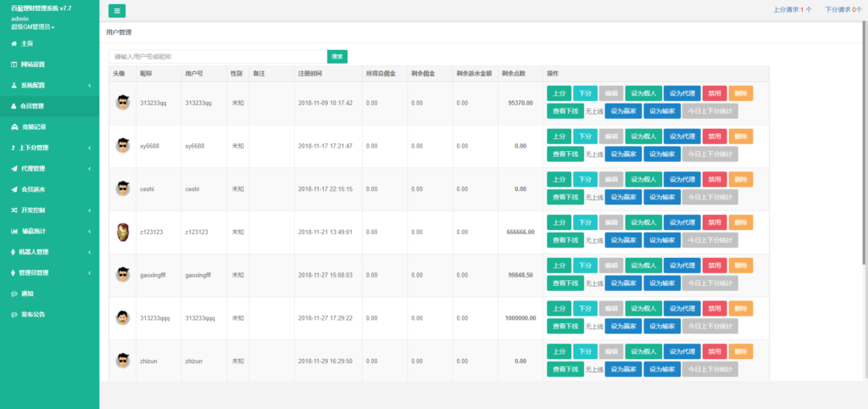Image resolution: width=868 pixels, height=409 pixels.
Task: Click the 网站设置 sidebar icon
Action: click(x=14, y=64)
